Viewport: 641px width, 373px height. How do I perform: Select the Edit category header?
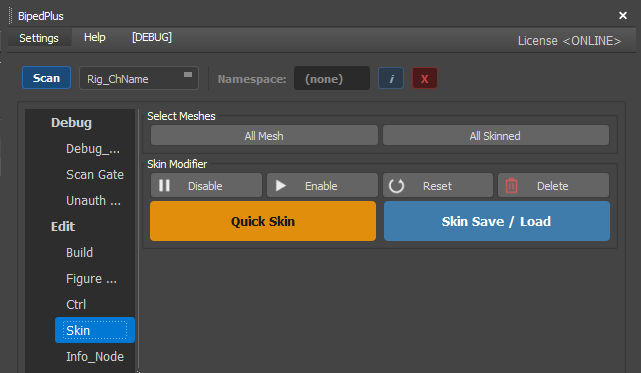[x=63, y=226]
